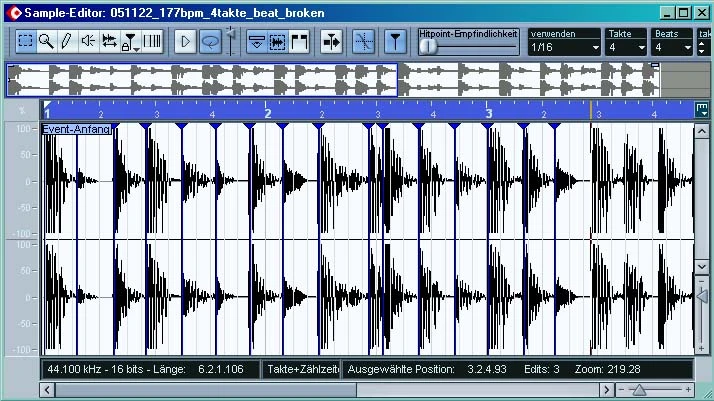
Task: Select the Hitpoint edit tool
Action: [130, 42]
